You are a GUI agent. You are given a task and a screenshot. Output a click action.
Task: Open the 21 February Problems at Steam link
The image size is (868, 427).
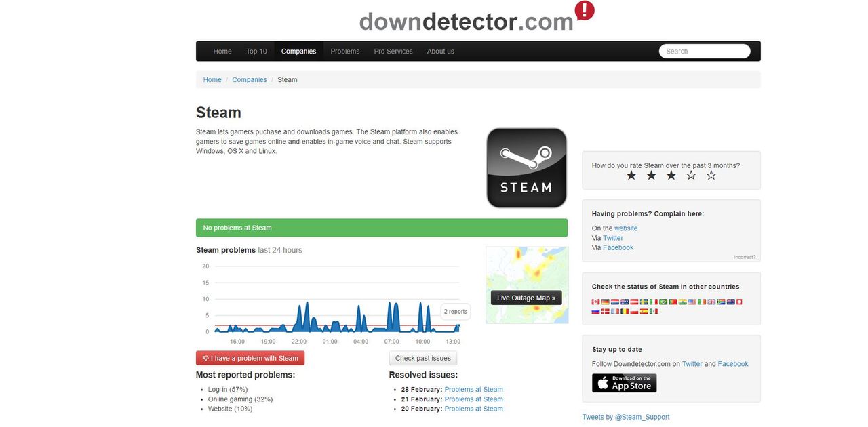coord(474,399)
